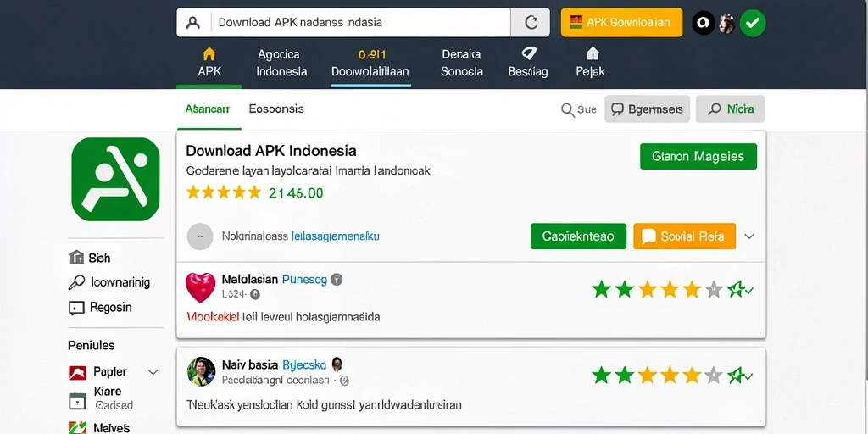Switch to the Asancarr tab

208,109
